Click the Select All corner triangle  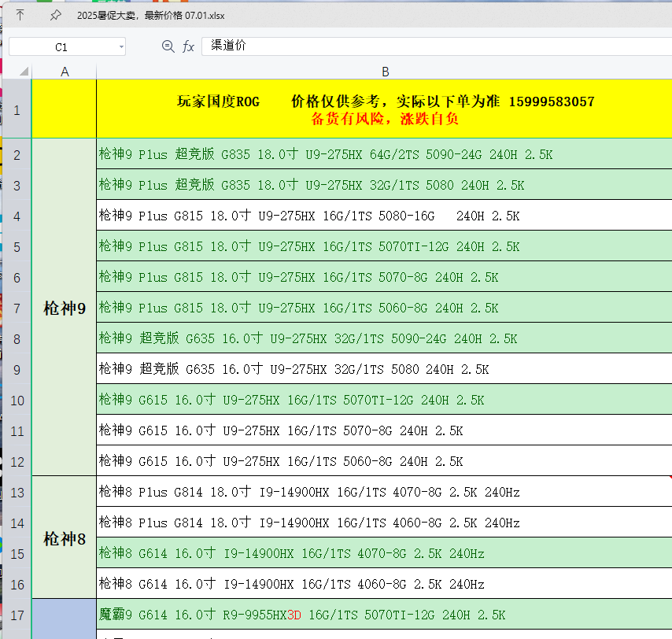point(24,71)
